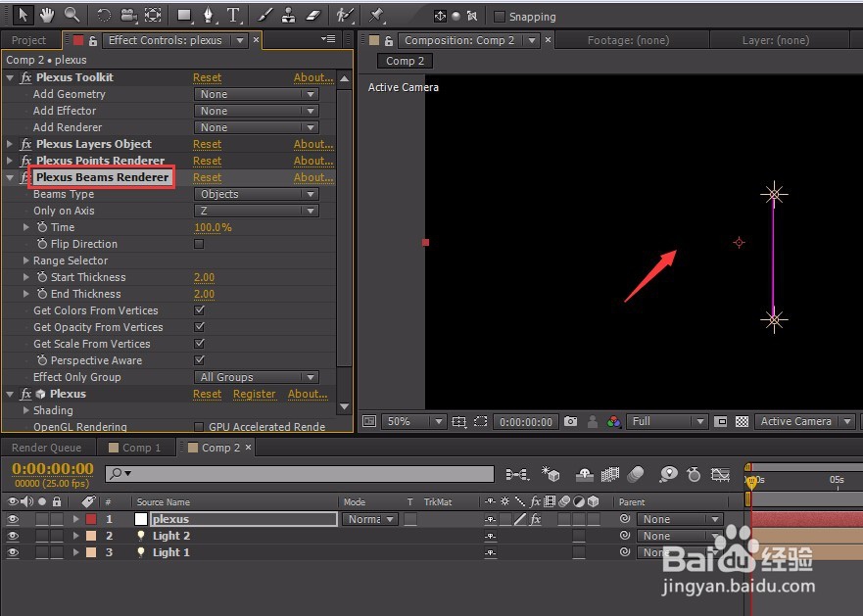Click the plexus layer red label color
The height and width of the screenshot is (616, 863).
(x=91, y=519)
